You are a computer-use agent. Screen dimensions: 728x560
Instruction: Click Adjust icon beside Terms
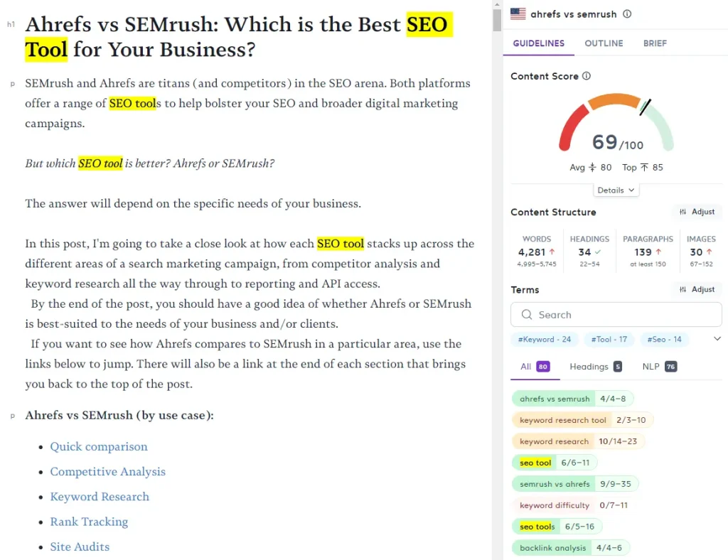point(682,289)
